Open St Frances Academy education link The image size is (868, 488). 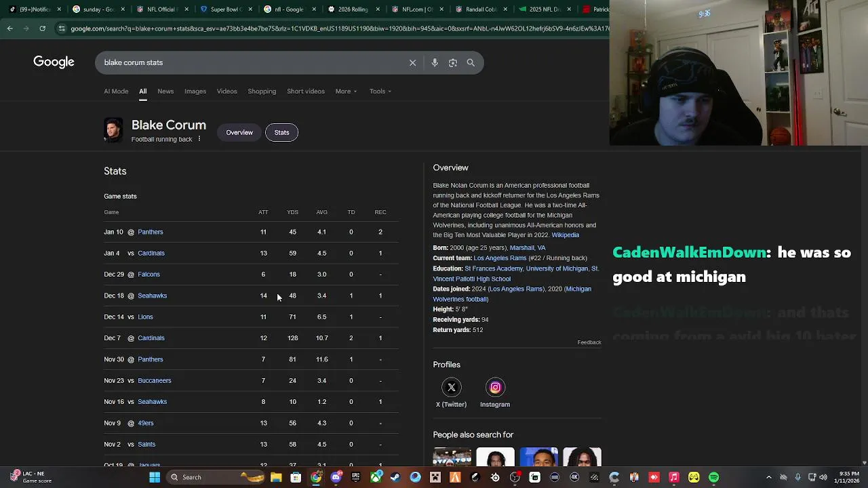[494, 268]
